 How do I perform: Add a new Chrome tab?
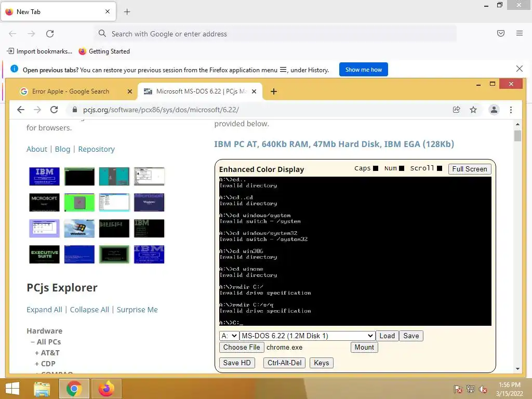274,91
